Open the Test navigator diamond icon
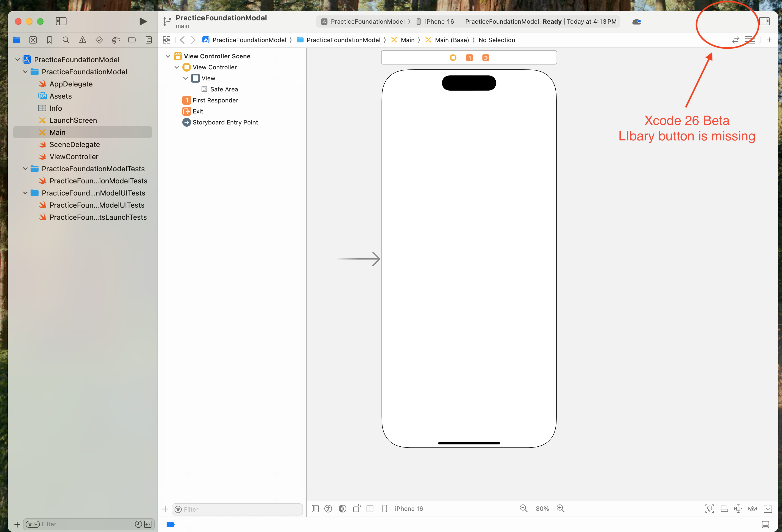Viewport: 782px width, 532px height. pos(99,40)
